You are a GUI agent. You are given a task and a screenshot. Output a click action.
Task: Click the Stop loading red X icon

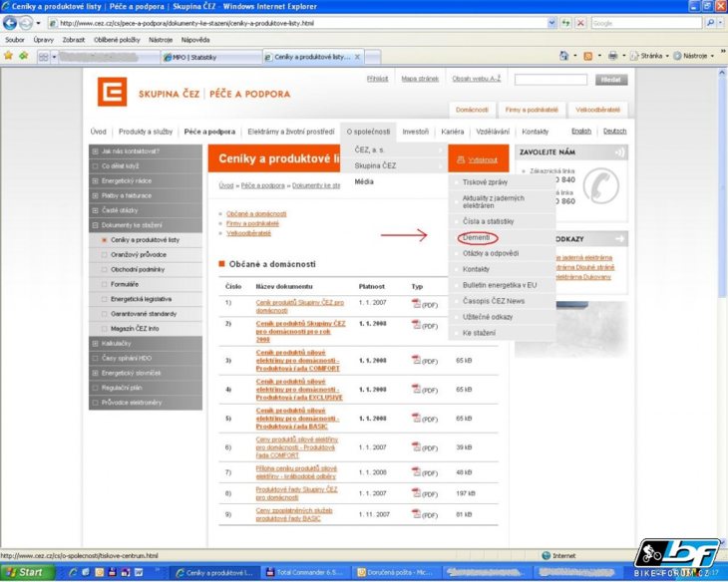coord(580,23)
